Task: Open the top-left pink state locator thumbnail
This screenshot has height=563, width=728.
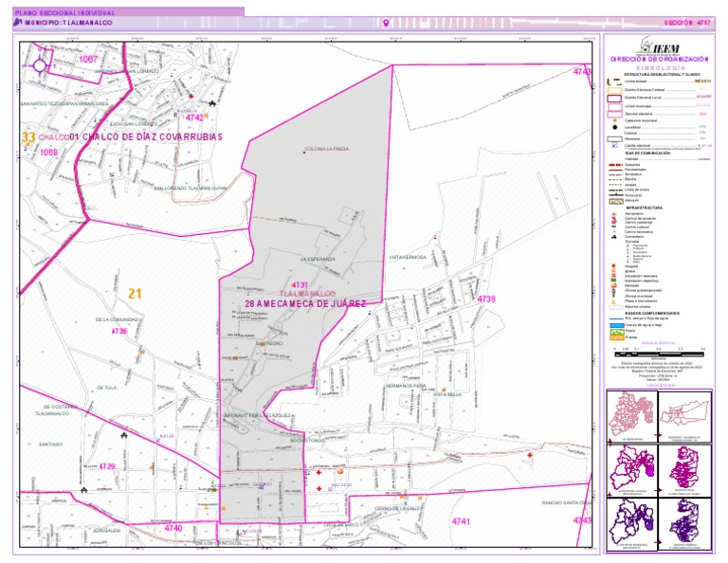Action: pyautogui.click(x=632, y=416)
